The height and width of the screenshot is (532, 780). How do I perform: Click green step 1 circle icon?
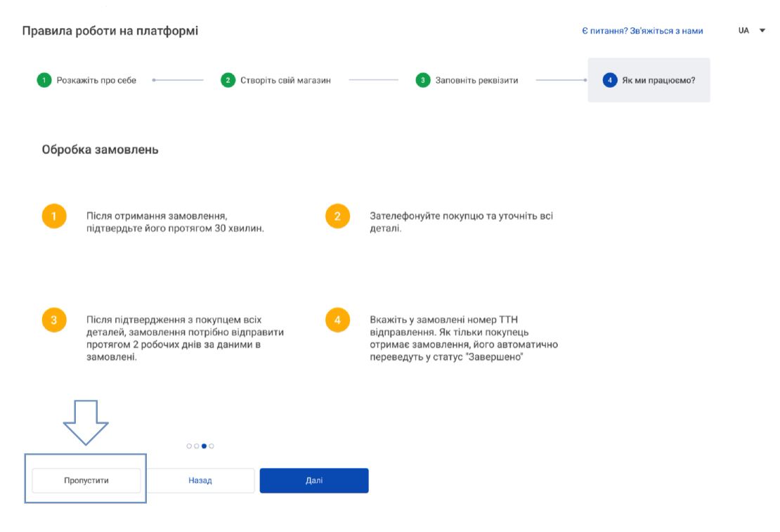(44, 80)
